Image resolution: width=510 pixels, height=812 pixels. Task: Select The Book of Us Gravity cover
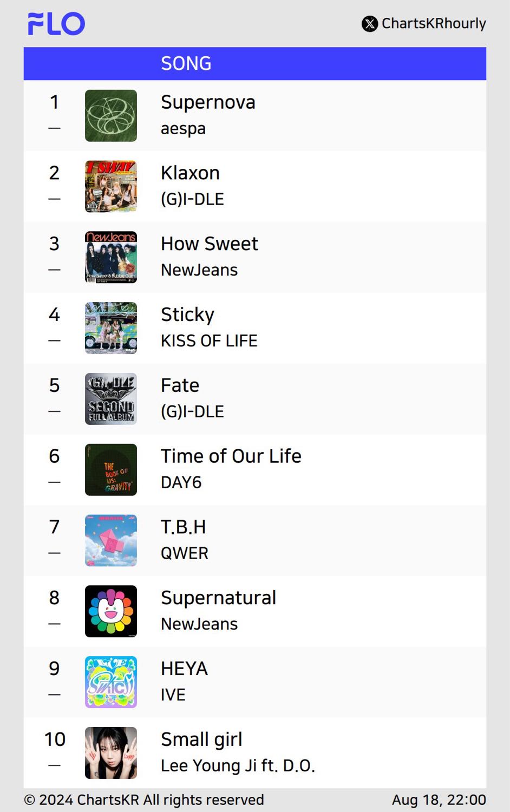click(x=111, y=470)
